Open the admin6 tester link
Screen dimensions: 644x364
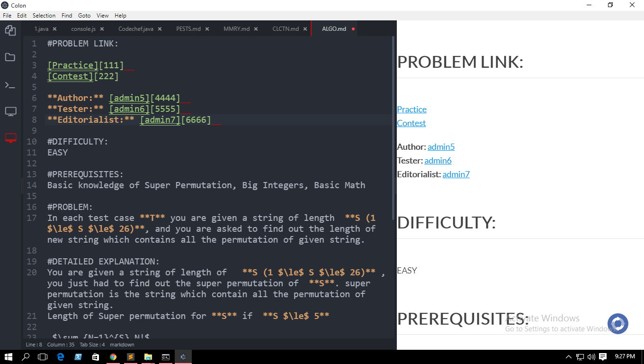click(x=438, y=160)
